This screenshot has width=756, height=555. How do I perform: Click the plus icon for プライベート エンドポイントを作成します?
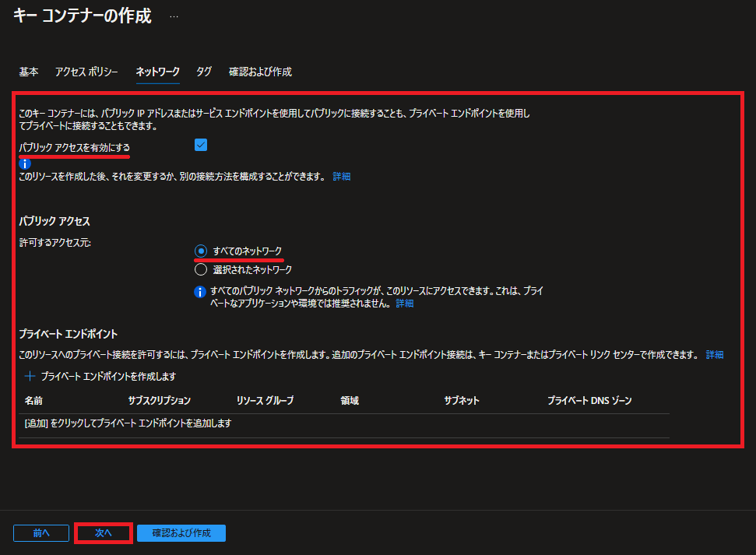click(x=30, y=376)
